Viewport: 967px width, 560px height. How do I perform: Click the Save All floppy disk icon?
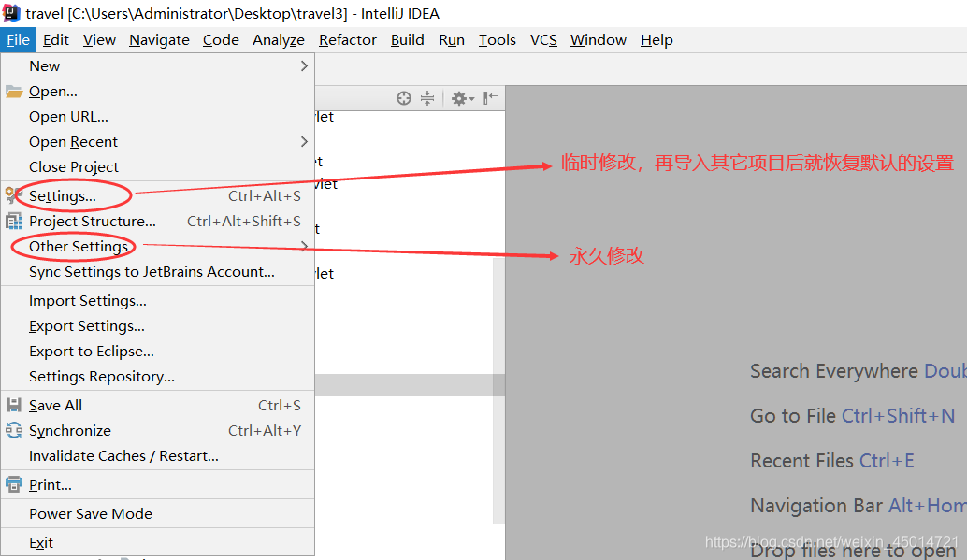coord(14,405)
